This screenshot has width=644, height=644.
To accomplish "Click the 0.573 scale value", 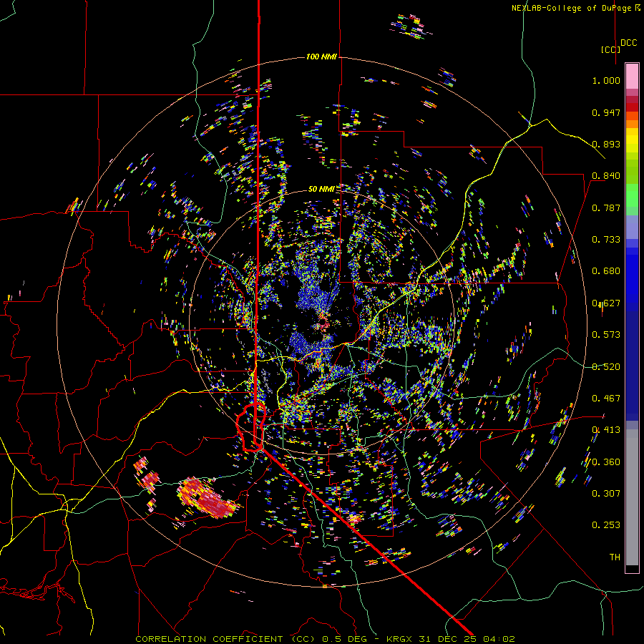I will click(x=606, y=334).
